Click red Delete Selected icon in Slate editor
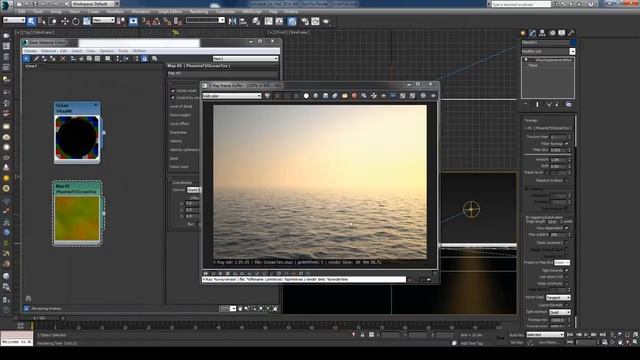This screenshot has height=360, width=640. tap(62, 59)
